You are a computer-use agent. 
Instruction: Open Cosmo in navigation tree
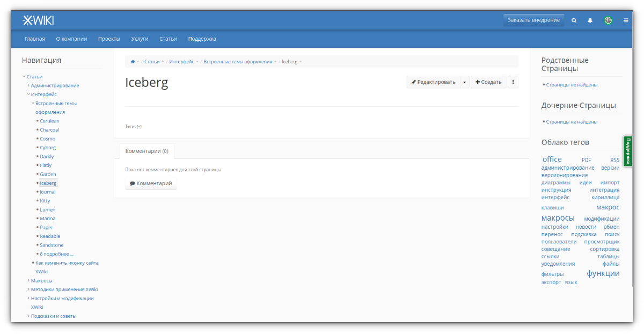(x=47, y=139)
